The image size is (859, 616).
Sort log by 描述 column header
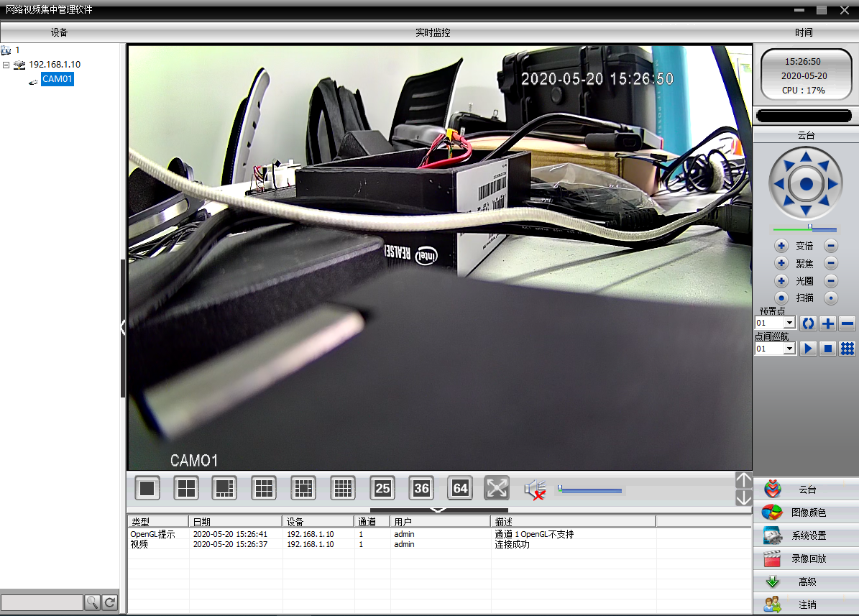(x=573, y=522)
